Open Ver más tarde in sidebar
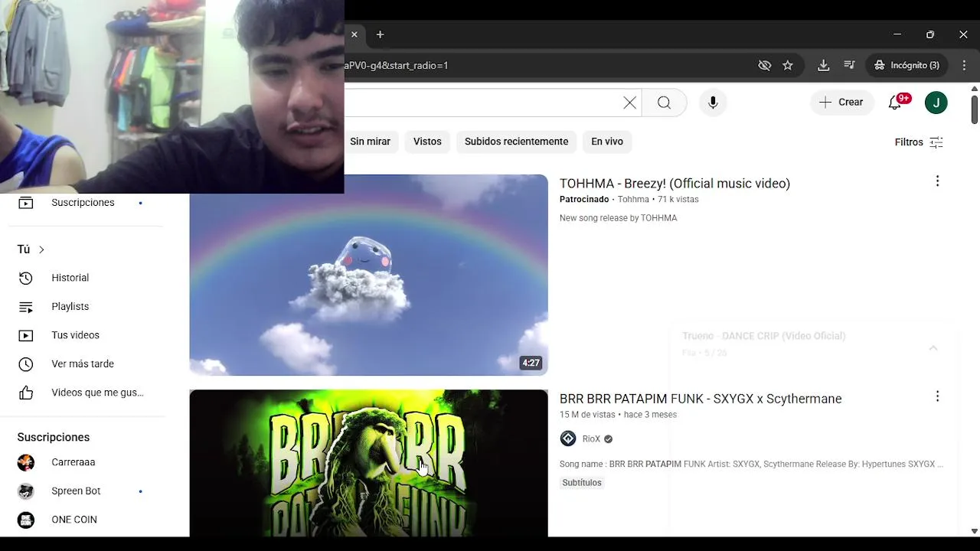 tap(83, 364)
